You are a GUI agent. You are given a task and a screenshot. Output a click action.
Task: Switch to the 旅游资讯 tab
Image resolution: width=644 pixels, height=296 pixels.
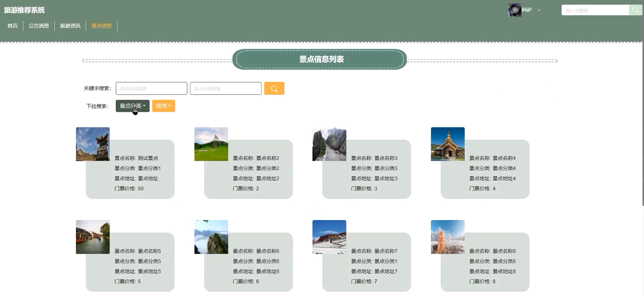[70, 26]
